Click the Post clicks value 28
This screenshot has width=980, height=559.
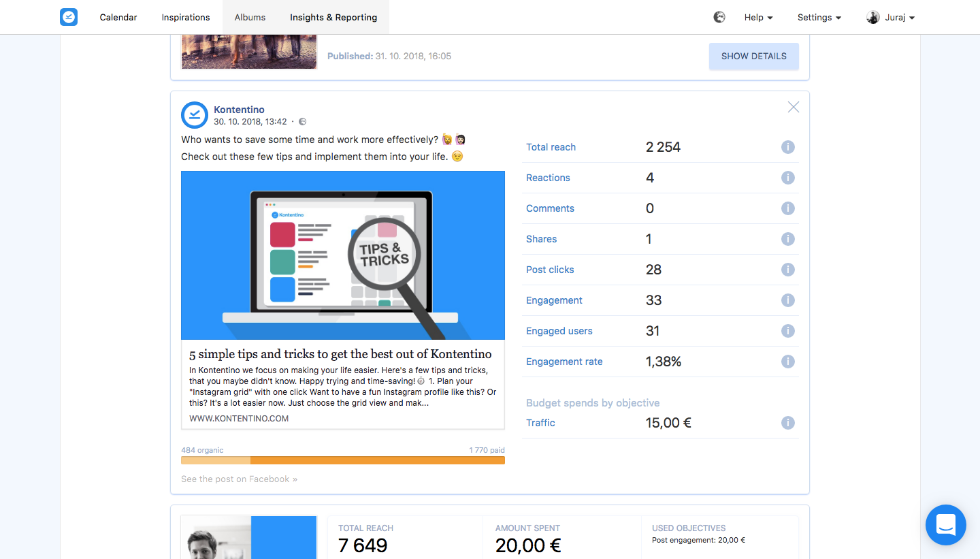(653, 270)
